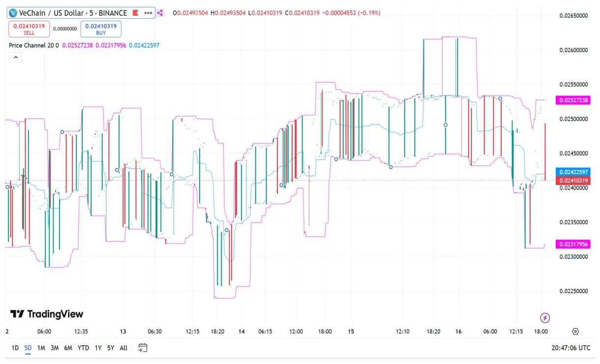Open the go-to-date dialog
This screenshot has height=364, width=600.
(143, 348)
